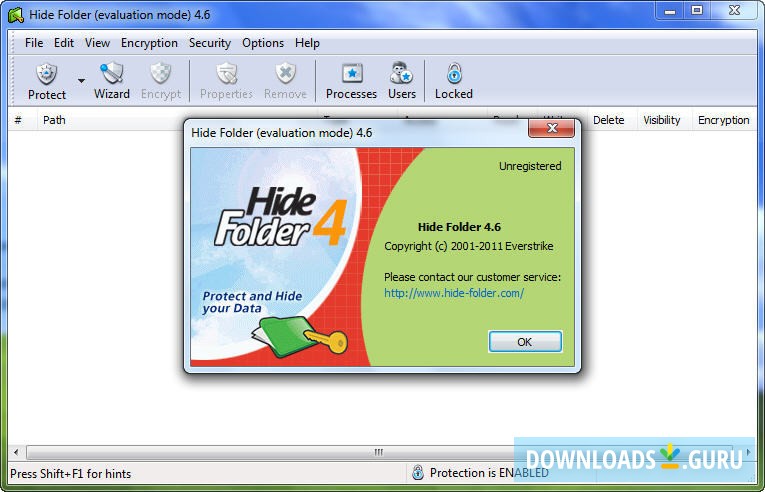
Task: Click the Protect shield icon in the toolbar
Action: pyautogui.click(x=47, y=74)
